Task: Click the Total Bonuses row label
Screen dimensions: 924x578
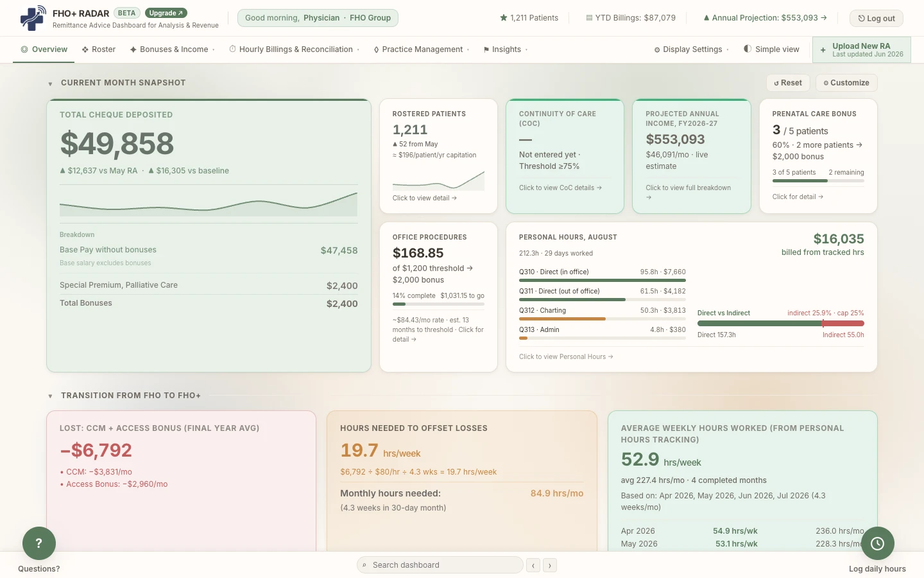Action: [x=86, y=303]
